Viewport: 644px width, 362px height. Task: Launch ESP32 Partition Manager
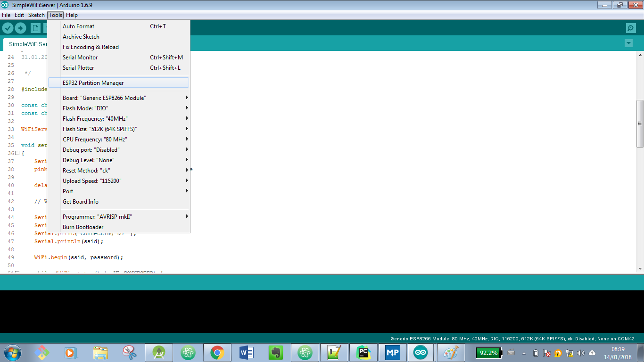pos(119,83)
